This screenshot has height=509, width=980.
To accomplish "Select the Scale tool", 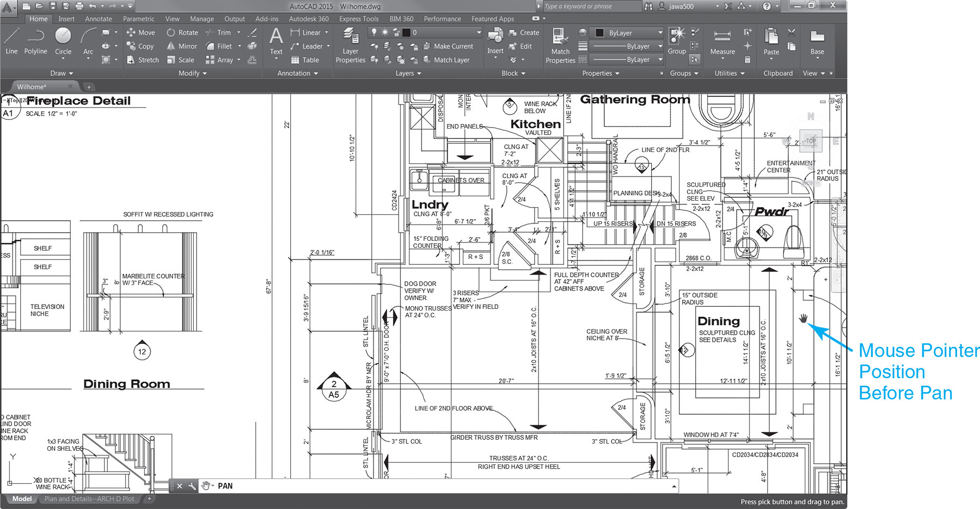I will pos(181,60).
